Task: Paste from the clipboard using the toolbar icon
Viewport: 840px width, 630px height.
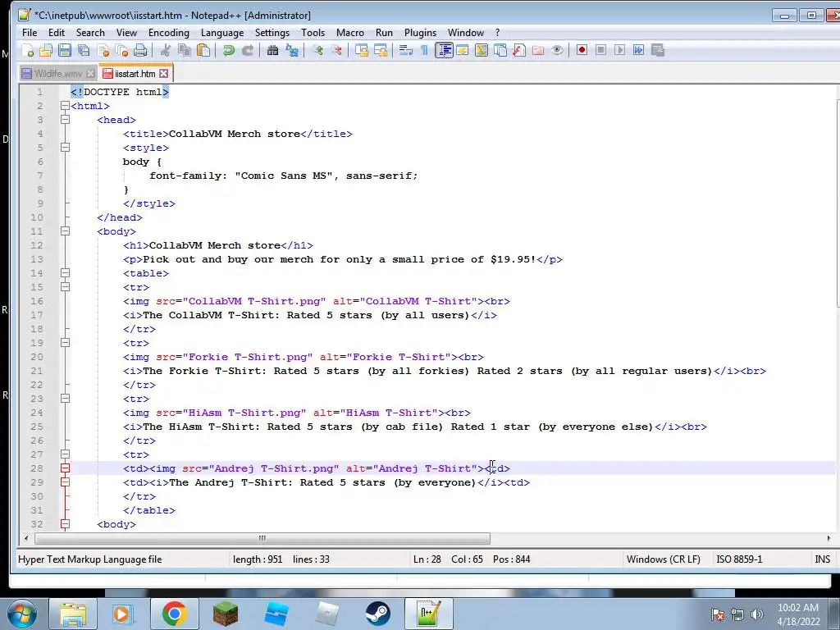Action: click(203, 50)
